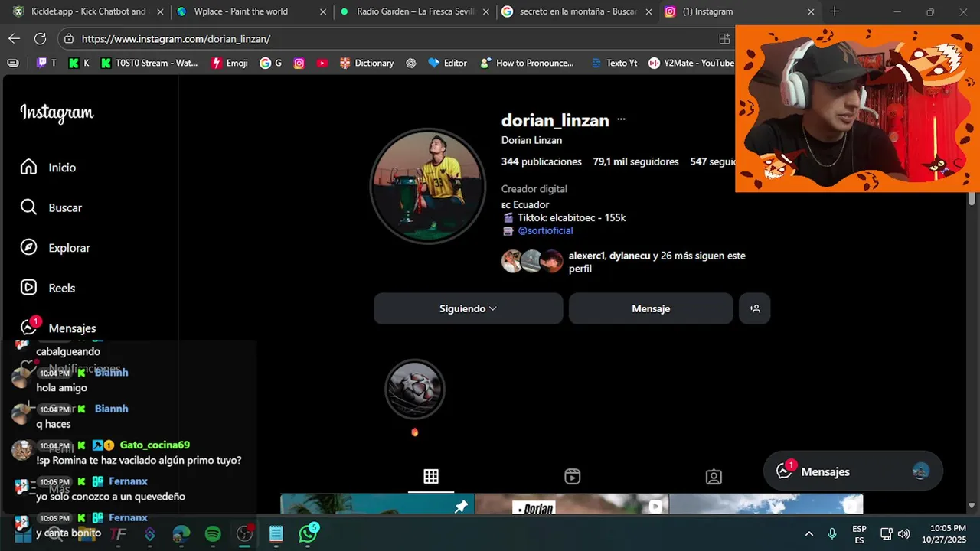The width and height of the screenshot is (980, 551).
Task: Switch to the posts grid tab
Action: [x=431, y=477]
